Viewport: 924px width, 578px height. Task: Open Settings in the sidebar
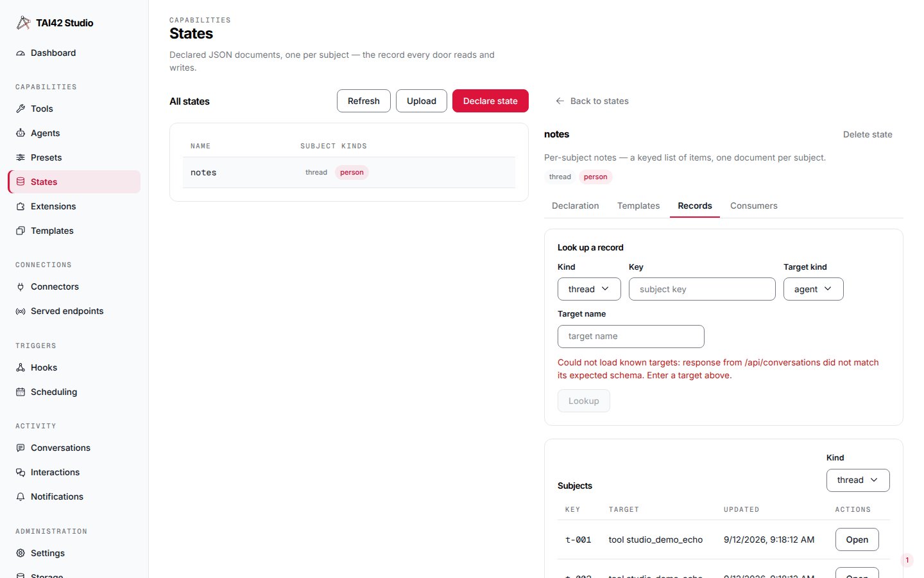pos(74,553)
